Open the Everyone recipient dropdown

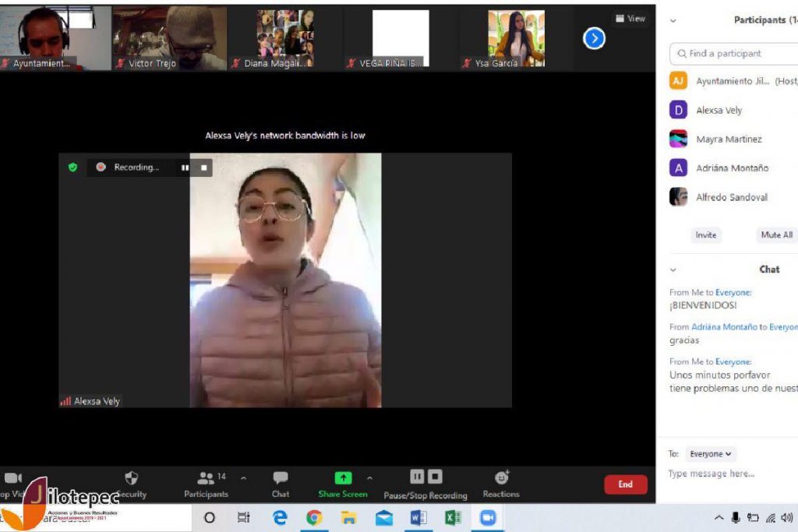coord(711,454)
